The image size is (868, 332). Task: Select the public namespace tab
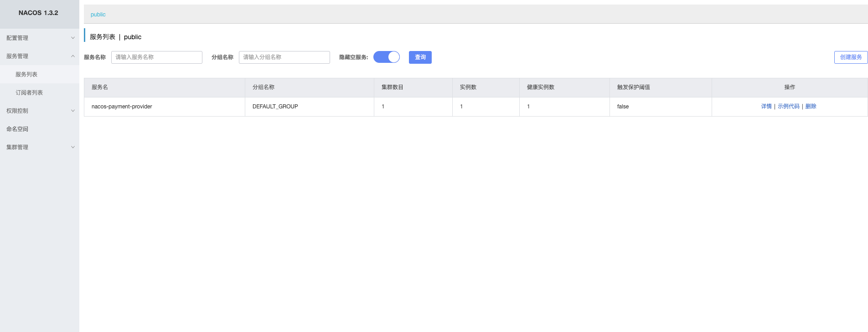(98, 15)
